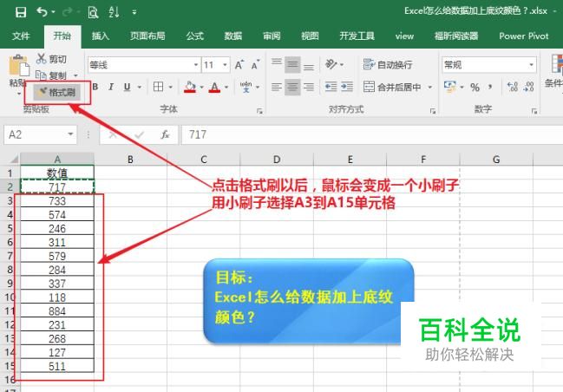Toggle Align Left

pyautogui.click(x=277, y=87)
